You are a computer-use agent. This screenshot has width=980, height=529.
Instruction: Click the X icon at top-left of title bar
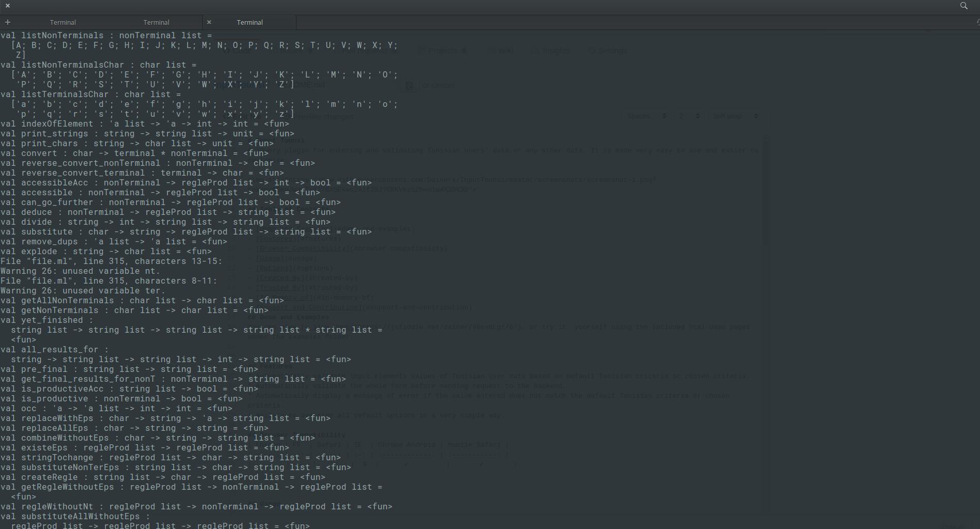click(8, 6)
